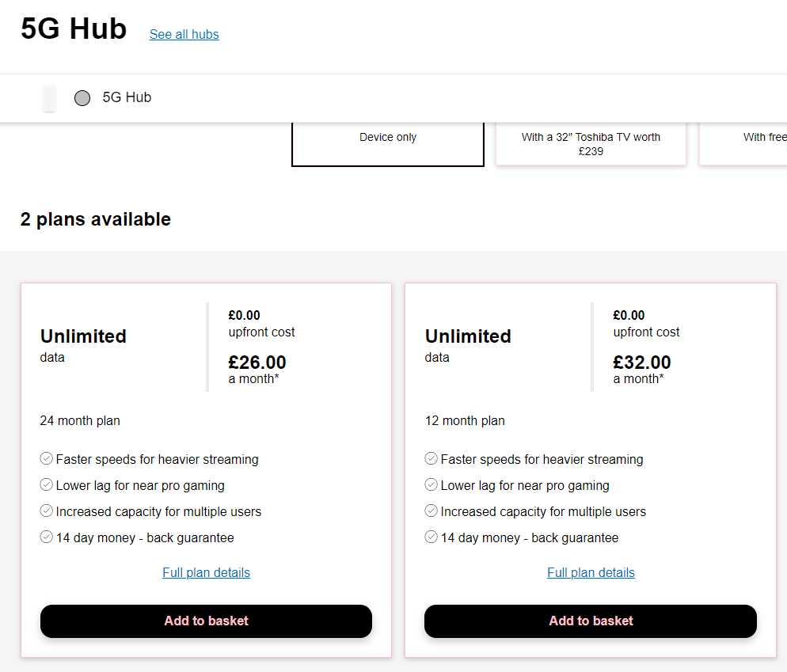Click checkmark icon beside 24-month Faster speeds
Screen dimensions: 787x672
46,458
